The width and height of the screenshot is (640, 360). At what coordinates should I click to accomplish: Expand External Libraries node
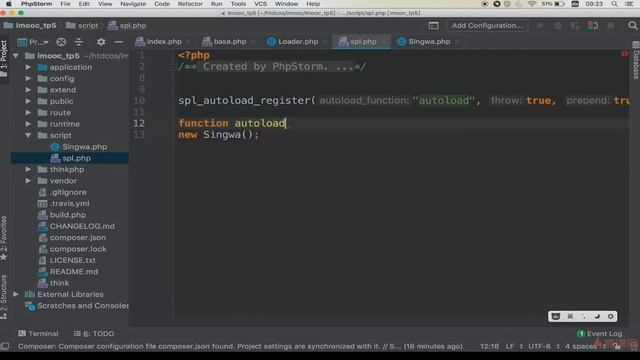16,294
